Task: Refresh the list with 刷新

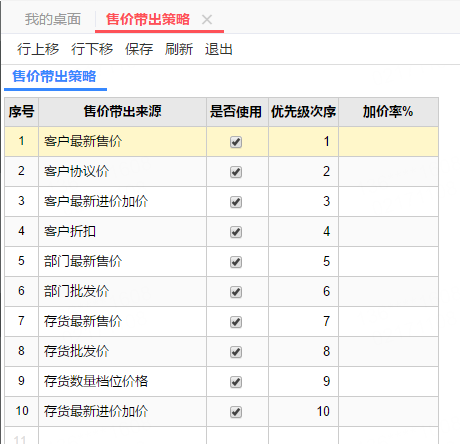Action: [x=179, y=49]
